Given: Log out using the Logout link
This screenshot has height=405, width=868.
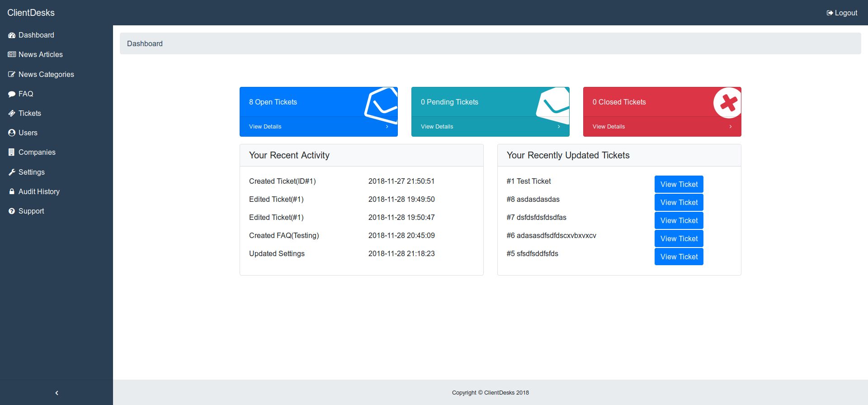Looking at the screenshot, I should pyautogui.click(x=842, y=13).
